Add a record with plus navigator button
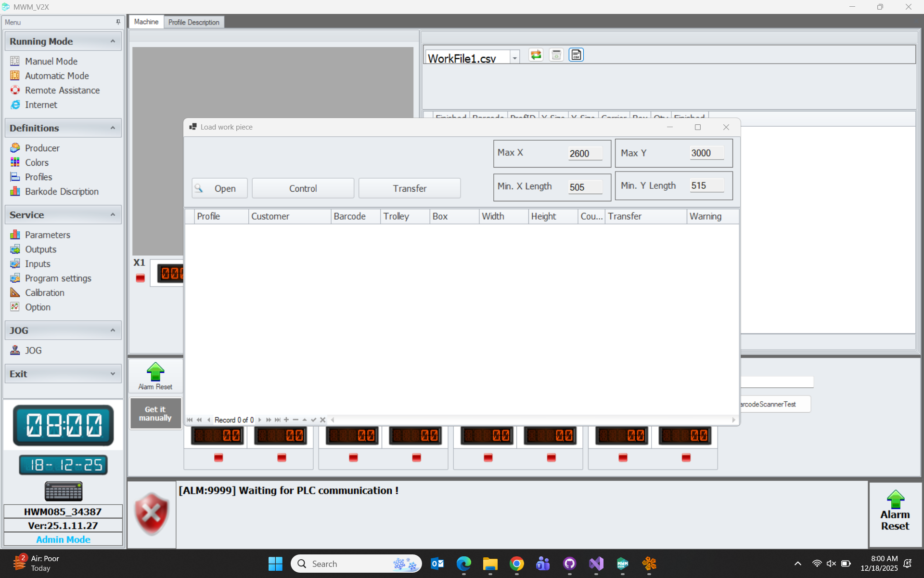 coord(286,420)
